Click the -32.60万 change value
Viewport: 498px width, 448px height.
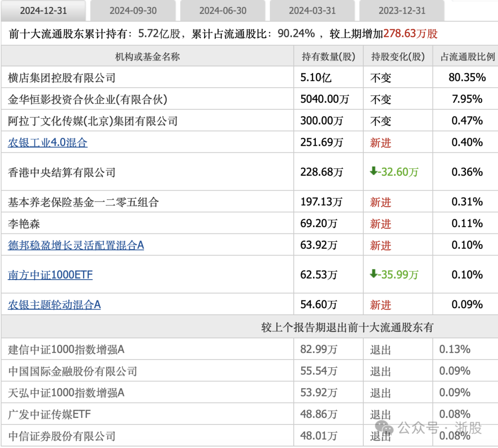click(398, 172)
